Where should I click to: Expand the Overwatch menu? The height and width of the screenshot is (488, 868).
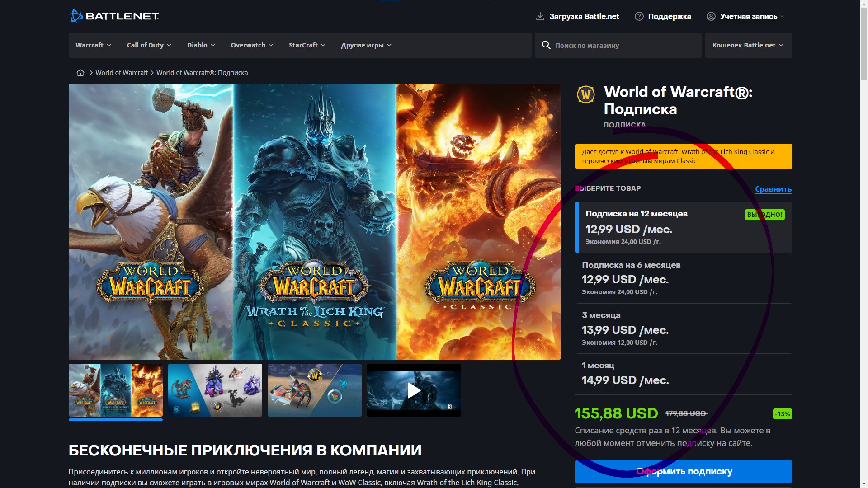tap(252, 45)
